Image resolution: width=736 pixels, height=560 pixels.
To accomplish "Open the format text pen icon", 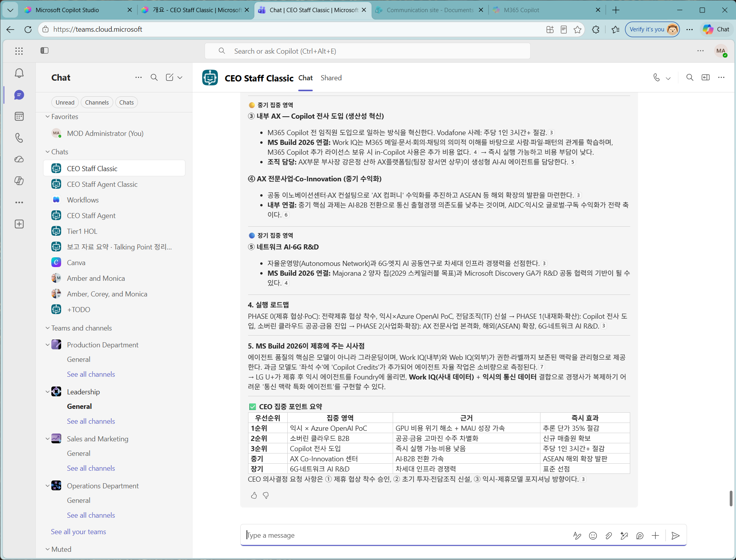I will pos(577,536).
